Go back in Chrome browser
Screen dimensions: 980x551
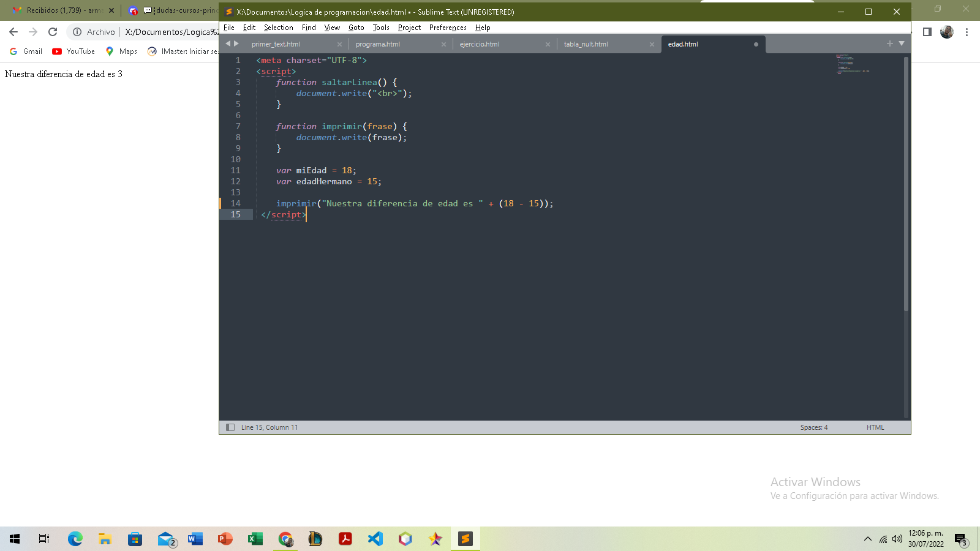(13, 32)
